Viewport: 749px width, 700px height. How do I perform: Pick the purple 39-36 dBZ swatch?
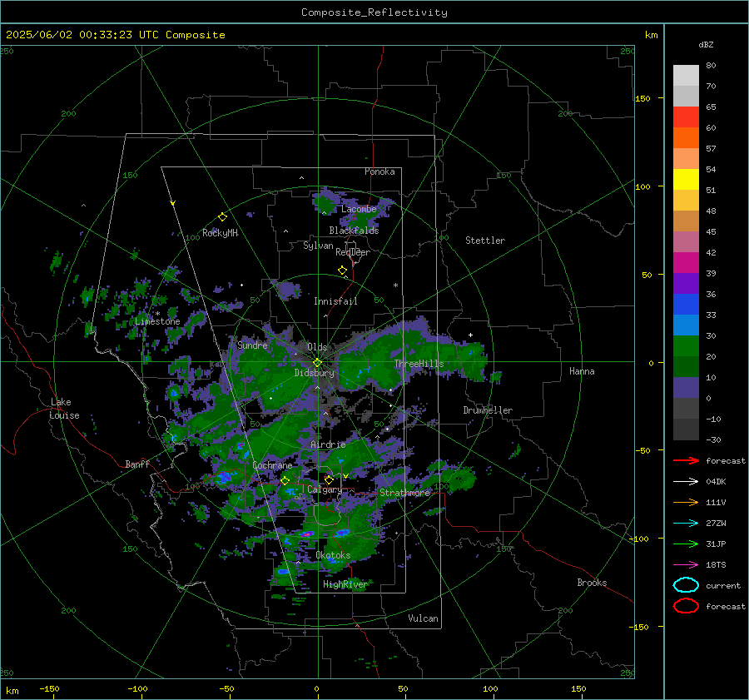point(686,284)
